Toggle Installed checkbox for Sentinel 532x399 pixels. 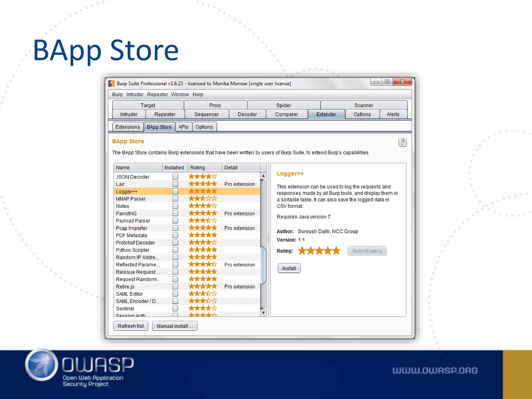pyautogui.click(x=175, y=308)
